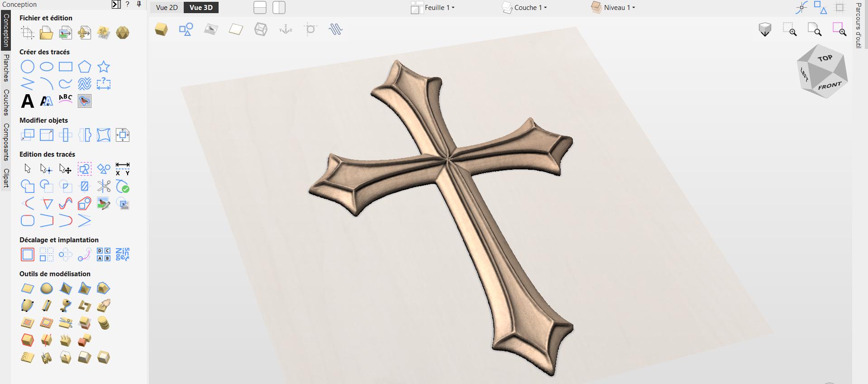Open the Sculpting tool with hand icon
Screen dimensions: 868x384
tap(104, 306)
